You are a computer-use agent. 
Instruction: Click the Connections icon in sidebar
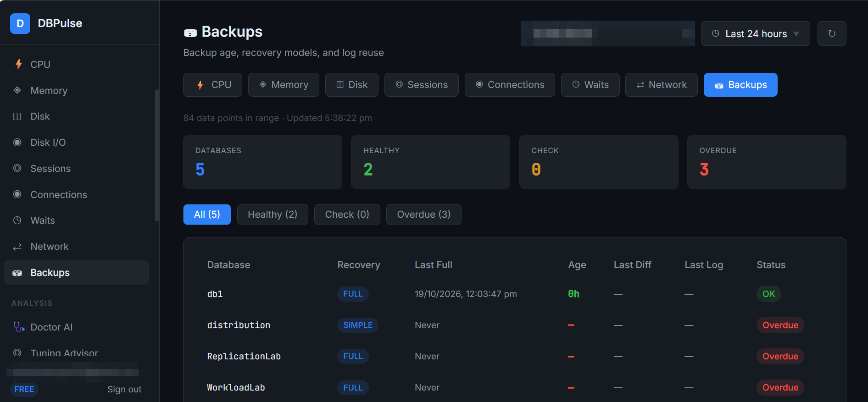[x=17, y=194]
